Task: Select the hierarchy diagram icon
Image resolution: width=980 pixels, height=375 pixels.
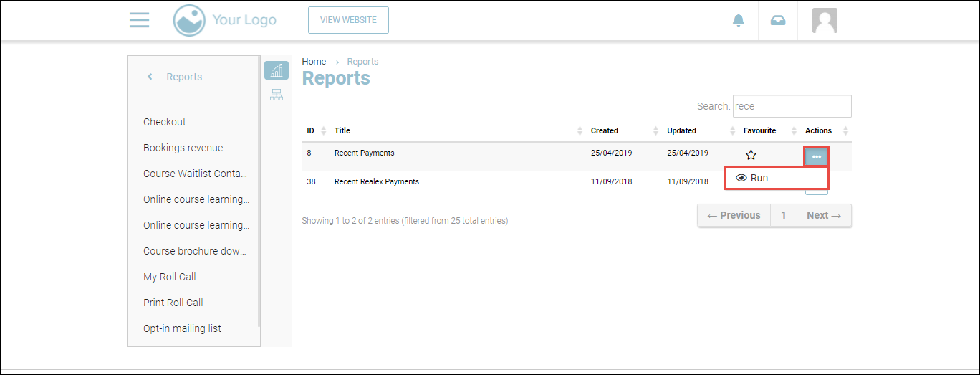Action: tap(276, 95)
